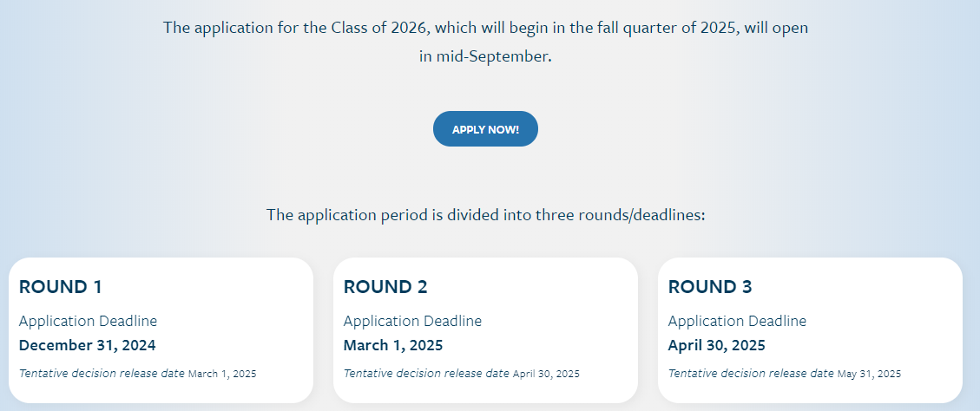Click the Round 3 deadline April 30, 2025
This screenshot has width=980, height=411.
coord(716,345)
